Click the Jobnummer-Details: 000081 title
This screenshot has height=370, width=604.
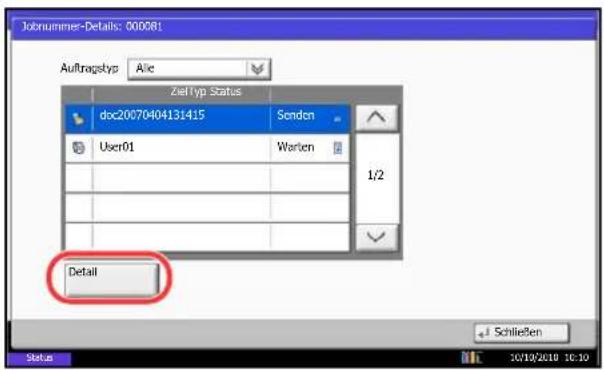click(92, 27)
